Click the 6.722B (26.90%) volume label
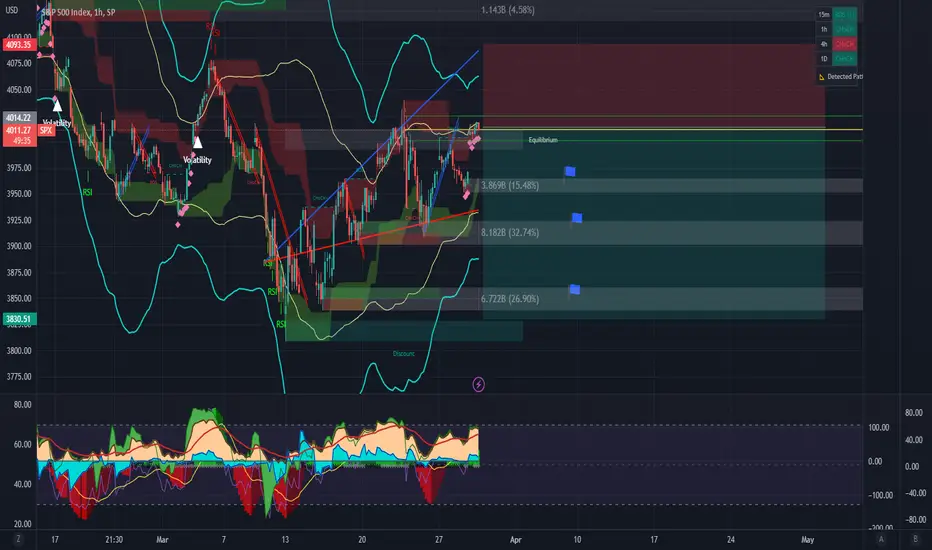 pos(510,299)
